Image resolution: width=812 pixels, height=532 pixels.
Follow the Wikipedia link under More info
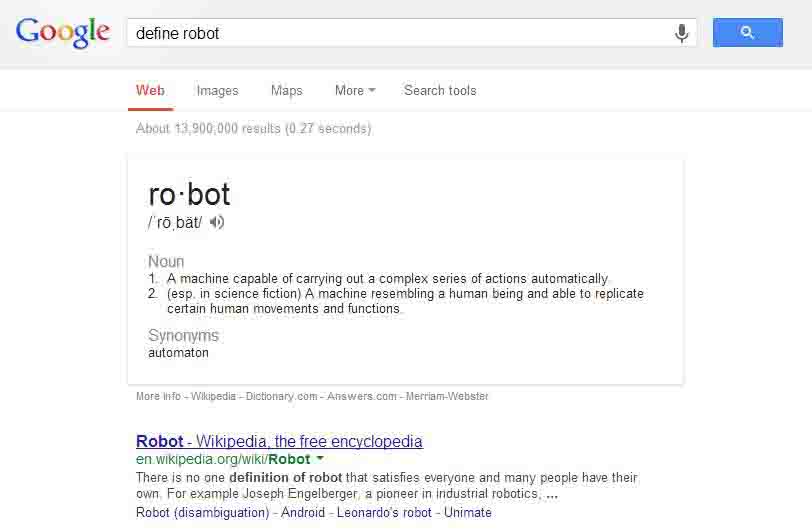pos(213,396)
